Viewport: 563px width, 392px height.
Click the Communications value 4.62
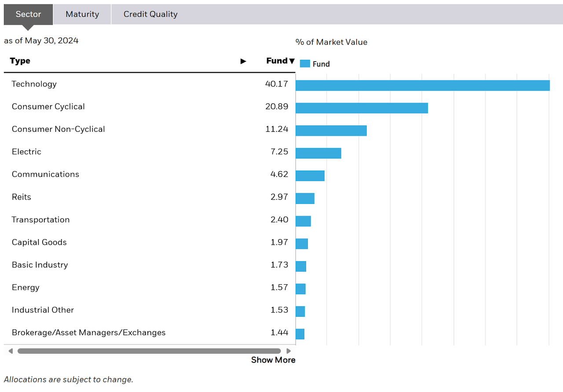click(279, 174)
